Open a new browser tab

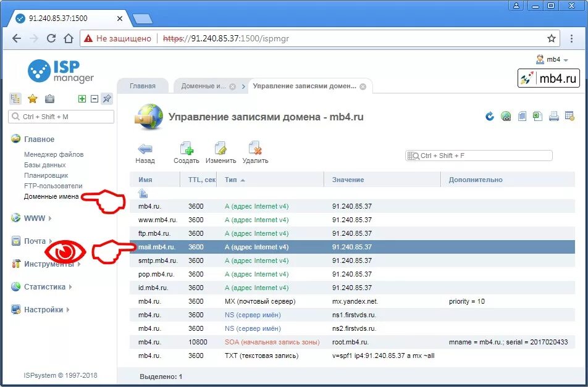point(143,19)
